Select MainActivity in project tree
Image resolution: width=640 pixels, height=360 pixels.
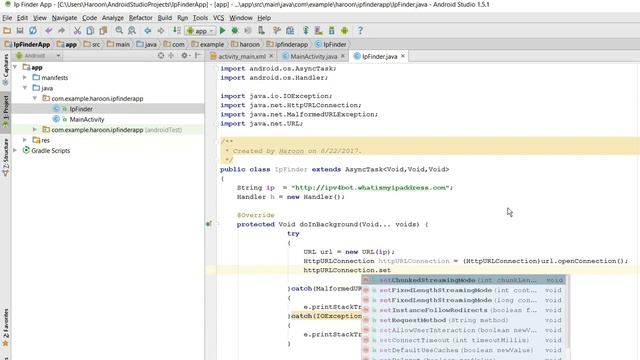point(87,119)
